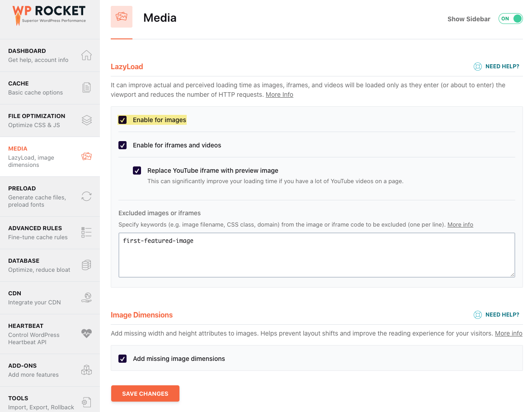Disable the Enable for images checkbox
Image resolution: width=532 pixels, height=412 pixels.
[x=122, y=119]
